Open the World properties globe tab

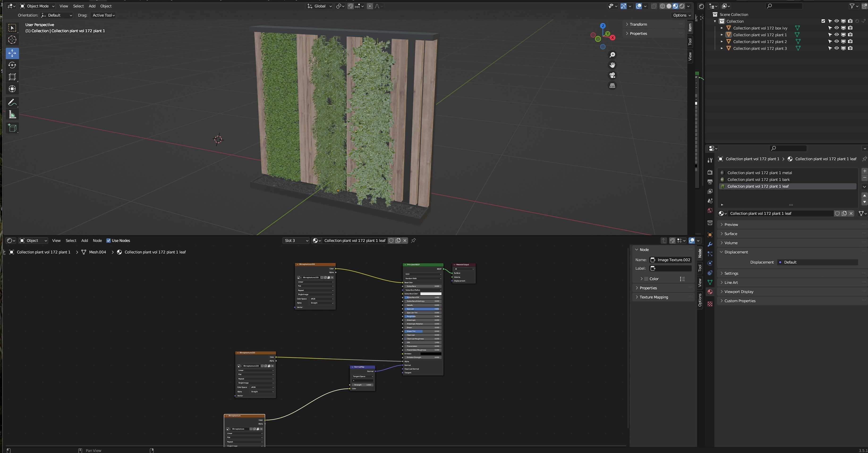(x=710, y=210)
